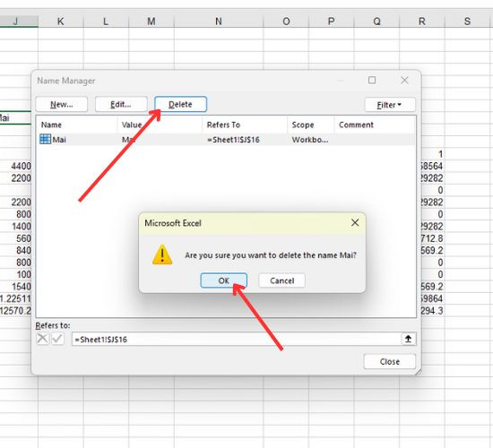
Task: Select column K header in the spreadsheet
Action: point(61,22)
